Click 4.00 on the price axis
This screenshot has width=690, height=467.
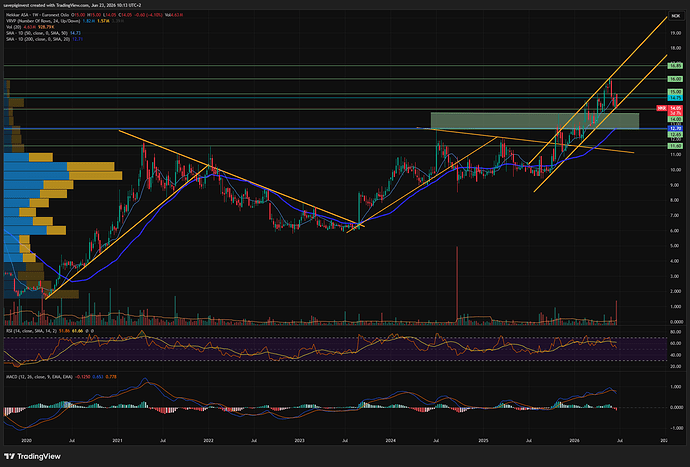676,261
